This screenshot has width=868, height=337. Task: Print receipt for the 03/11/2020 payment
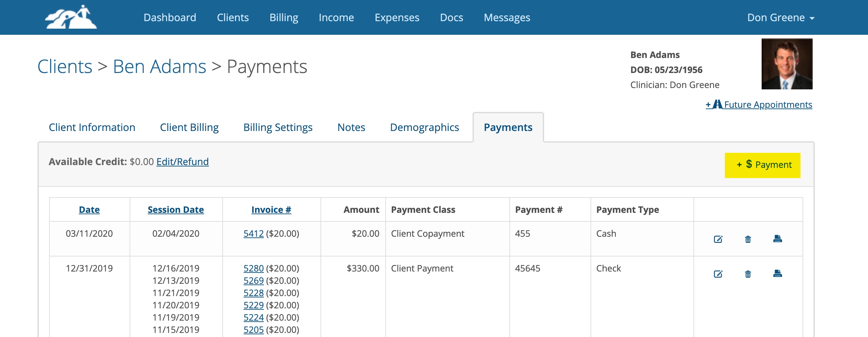coord(777,238)
